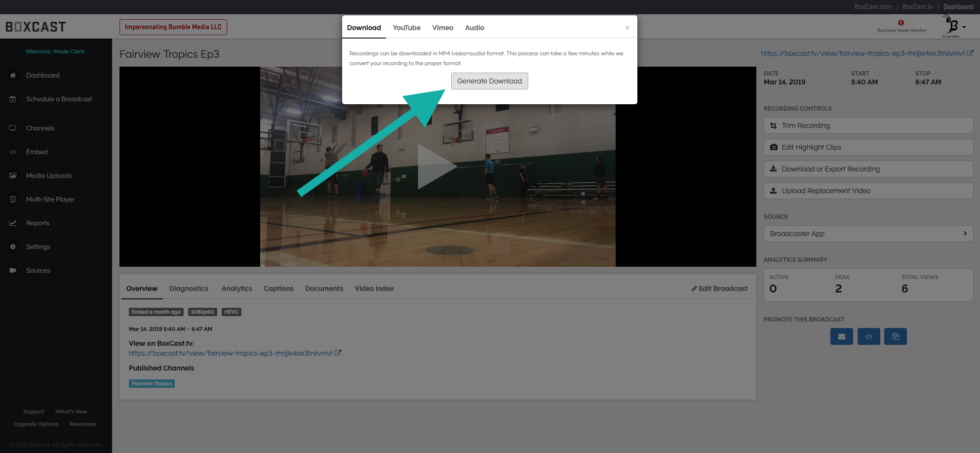Click the email envelope promote icon
Image resolution: width=980 pixels, height=453 pixels.
click(x=841, y=336)
